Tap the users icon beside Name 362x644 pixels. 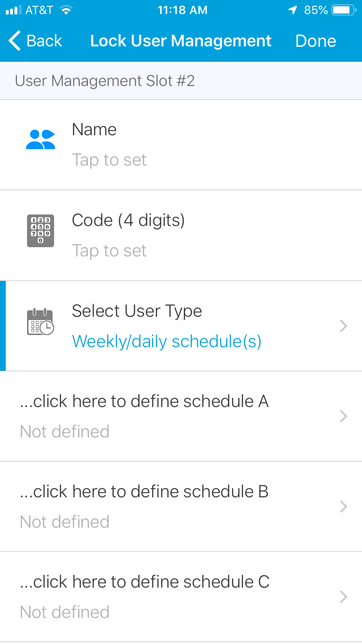click(41, 140)
